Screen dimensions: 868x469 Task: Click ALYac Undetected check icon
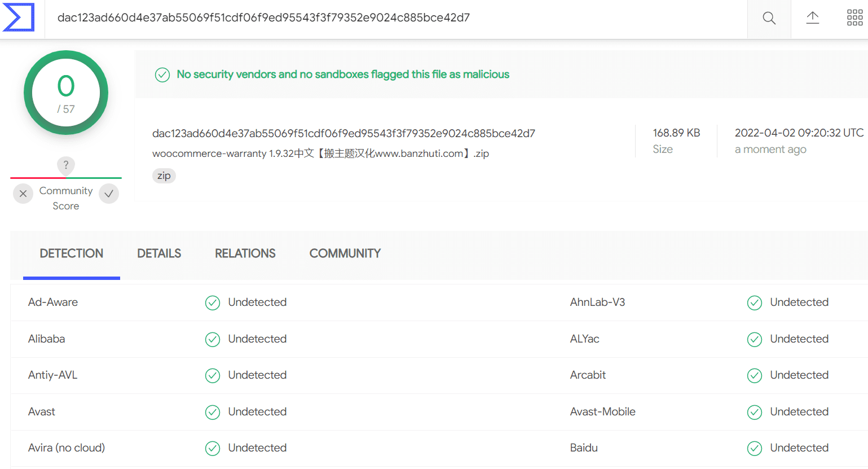pos(755,339)
